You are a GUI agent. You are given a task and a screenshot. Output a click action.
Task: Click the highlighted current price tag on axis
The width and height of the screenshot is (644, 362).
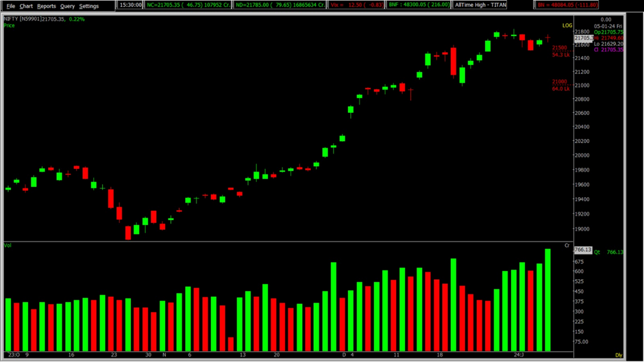[x=582, y=38]
